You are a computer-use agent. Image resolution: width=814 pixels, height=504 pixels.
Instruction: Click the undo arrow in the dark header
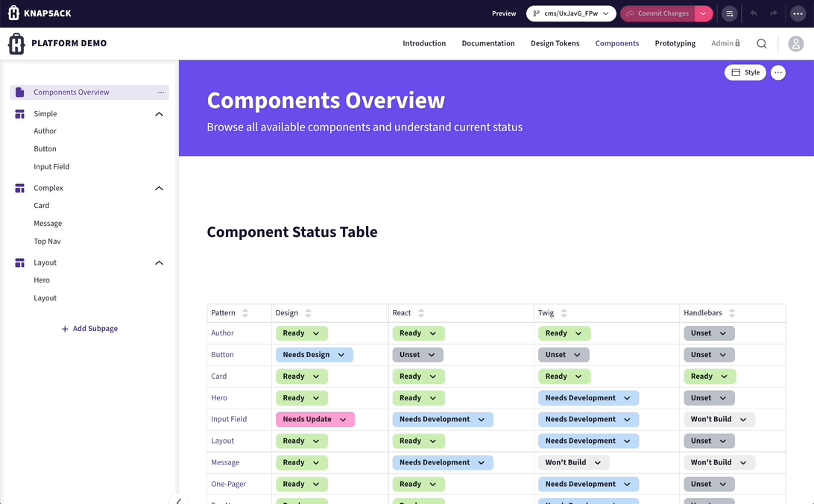pyautogui.click(x=754, y=13)
